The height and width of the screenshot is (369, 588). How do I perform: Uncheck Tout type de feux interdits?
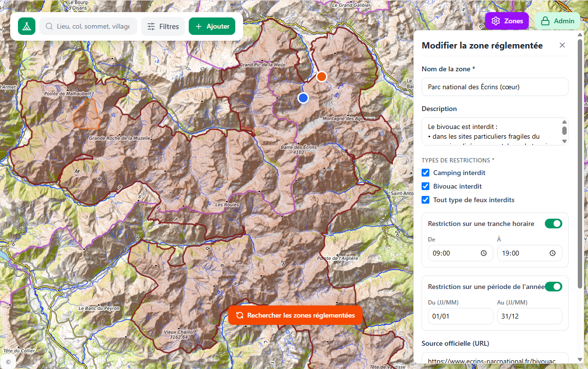coord(425,200)
